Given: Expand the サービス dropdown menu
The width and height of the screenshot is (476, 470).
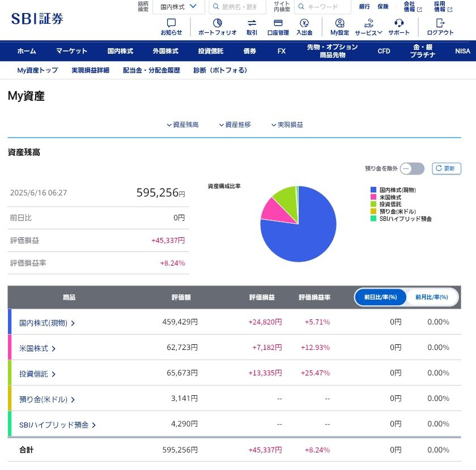Looking at the screenshot, I should [368, 27].
